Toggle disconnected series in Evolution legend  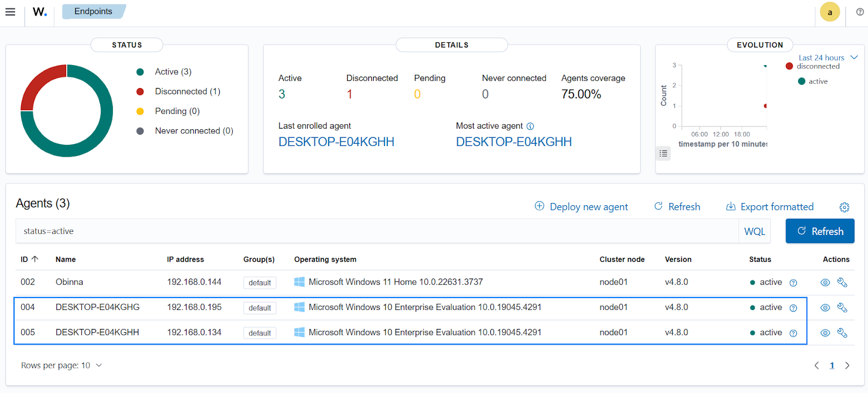pos(813,66)
